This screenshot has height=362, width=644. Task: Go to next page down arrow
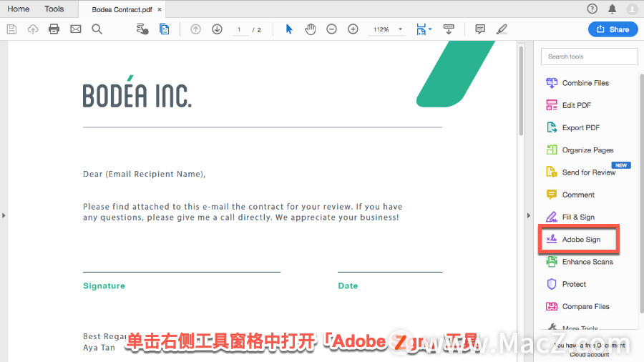217,29
